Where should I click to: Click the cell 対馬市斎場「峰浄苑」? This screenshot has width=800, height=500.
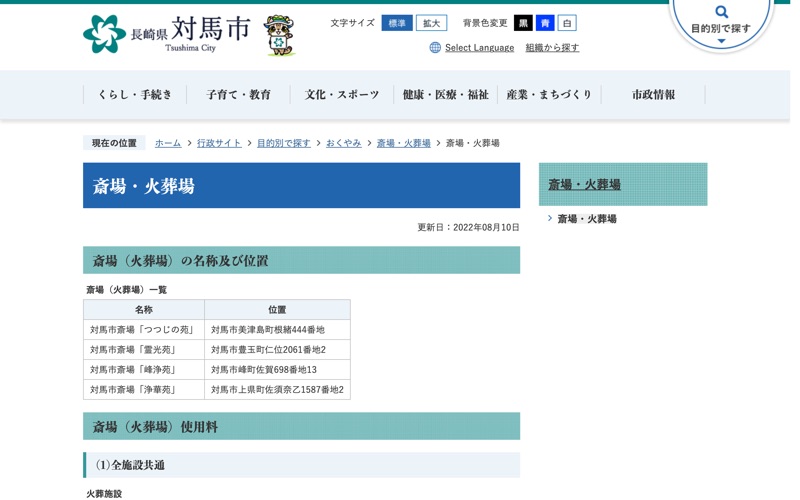144,369
